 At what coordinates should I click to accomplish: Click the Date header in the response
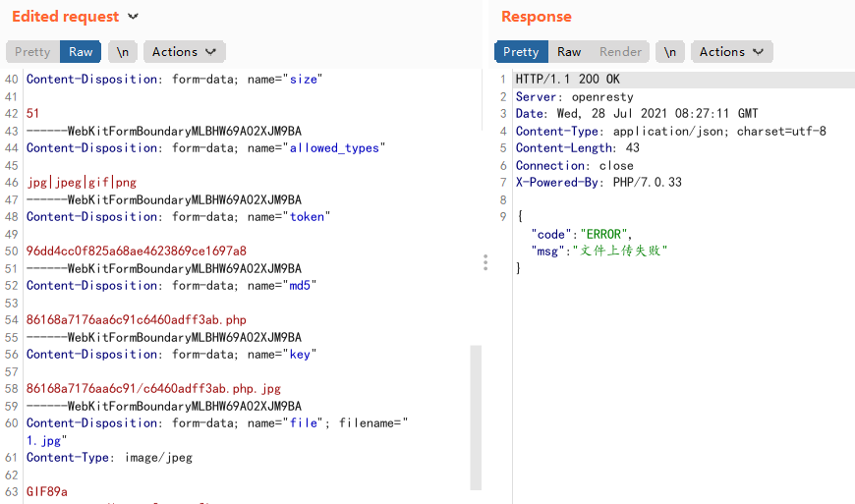[637, 113]
